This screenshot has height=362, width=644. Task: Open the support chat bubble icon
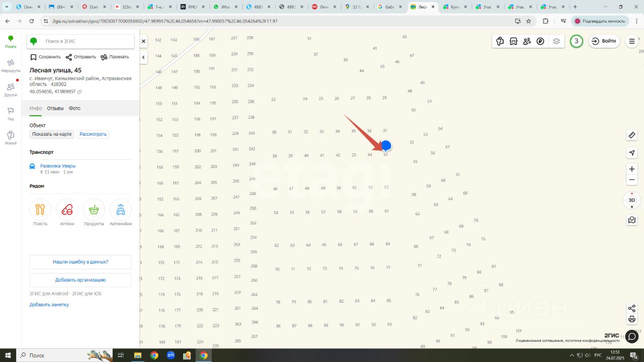tap(632, 336)
